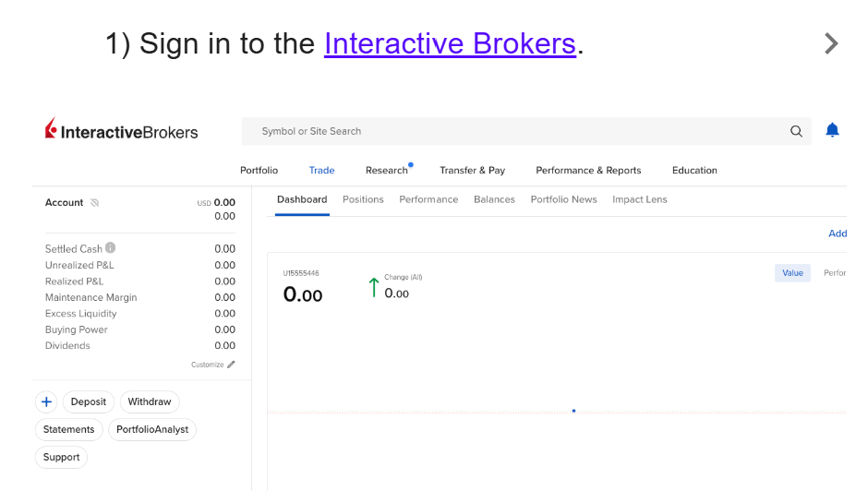Click the Support button
868x491 pixels.
[x=62, y=457]
